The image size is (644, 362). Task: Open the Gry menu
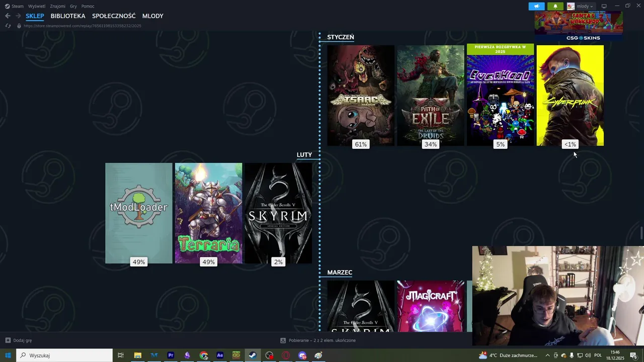pyautogui.click(x=73, y=6)
